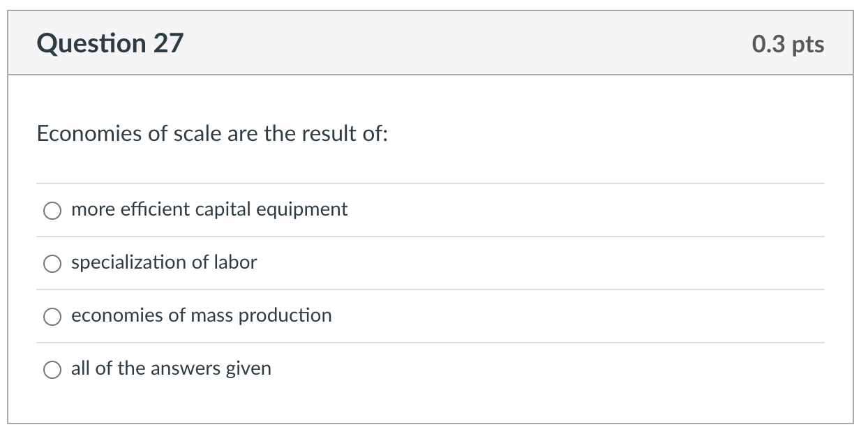Click the question text about economies of scale
The image size is (868, 434).
211,133
